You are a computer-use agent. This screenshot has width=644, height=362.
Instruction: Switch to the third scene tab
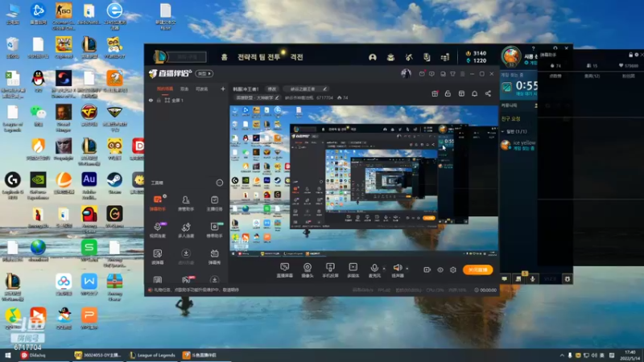pyautogui.click(x=202, y=88)
